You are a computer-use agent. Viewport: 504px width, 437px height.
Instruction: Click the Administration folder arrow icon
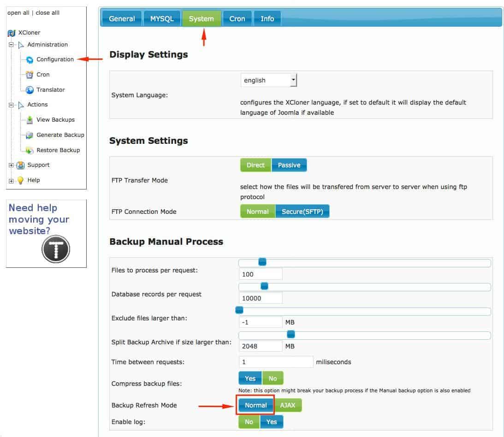[21, 45]
